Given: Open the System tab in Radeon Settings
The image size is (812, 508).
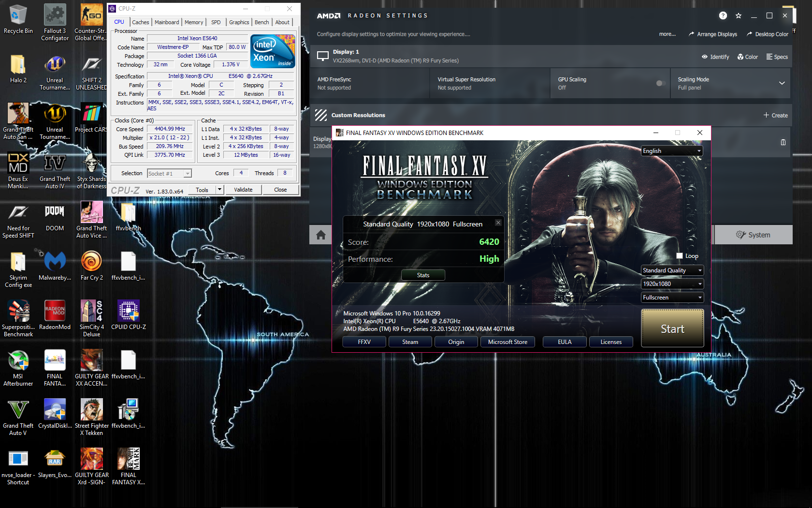Looking at the screenshot, I should tap(753, 235).
